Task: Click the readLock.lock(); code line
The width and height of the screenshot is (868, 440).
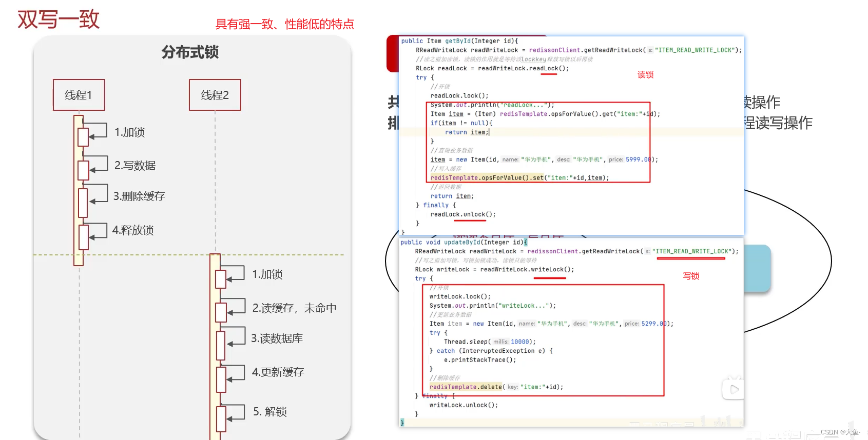Action: (459, 96)
